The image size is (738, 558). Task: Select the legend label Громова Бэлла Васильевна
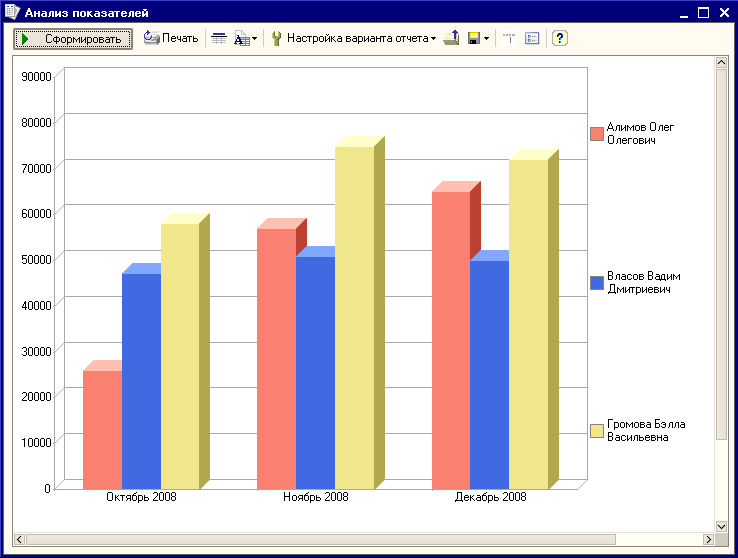click(x=646, y=431)
